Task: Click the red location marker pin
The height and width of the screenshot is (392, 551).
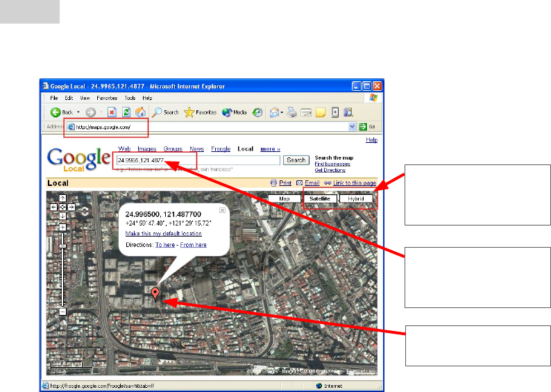Action: click(155, 293)
